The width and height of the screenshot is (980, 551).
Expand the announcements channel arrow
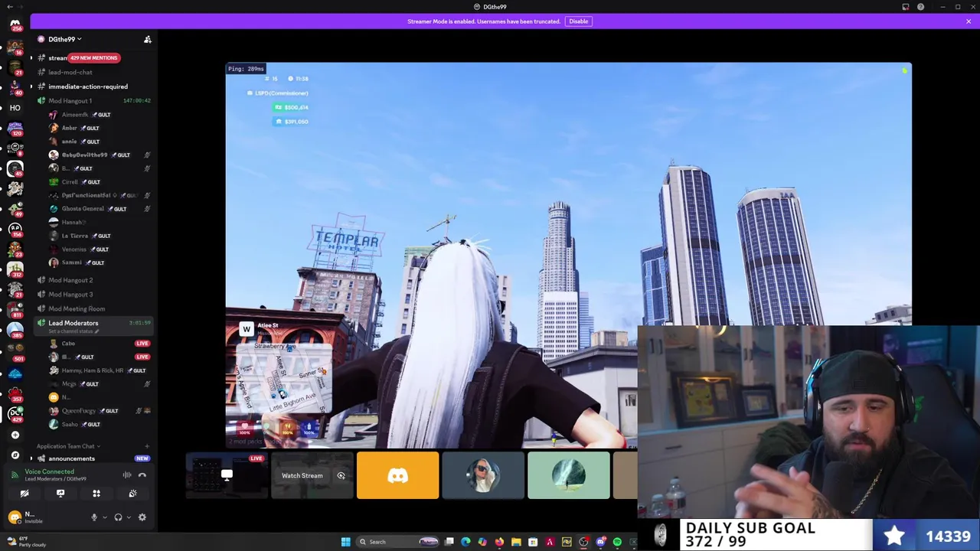point(31,458)
